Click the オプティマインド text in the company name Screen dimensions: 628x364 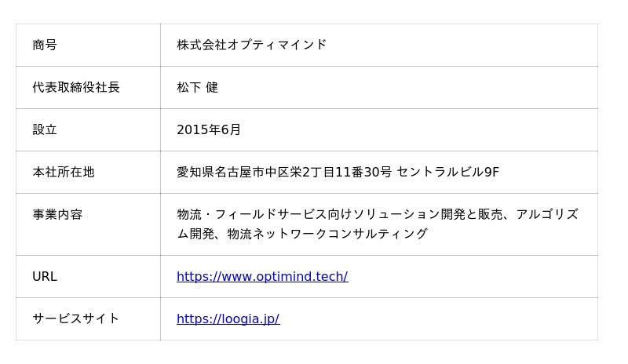(277, 45)
